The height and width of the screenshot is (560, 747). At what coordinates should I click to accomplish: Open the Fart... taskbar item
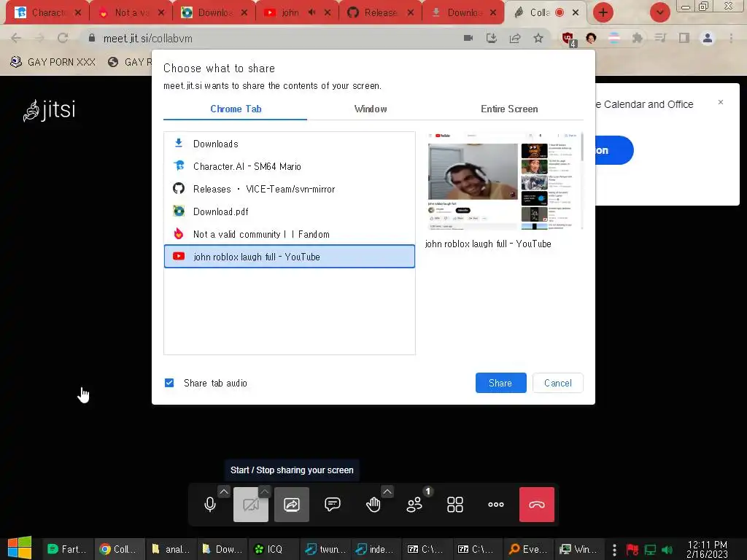point(67,549)
